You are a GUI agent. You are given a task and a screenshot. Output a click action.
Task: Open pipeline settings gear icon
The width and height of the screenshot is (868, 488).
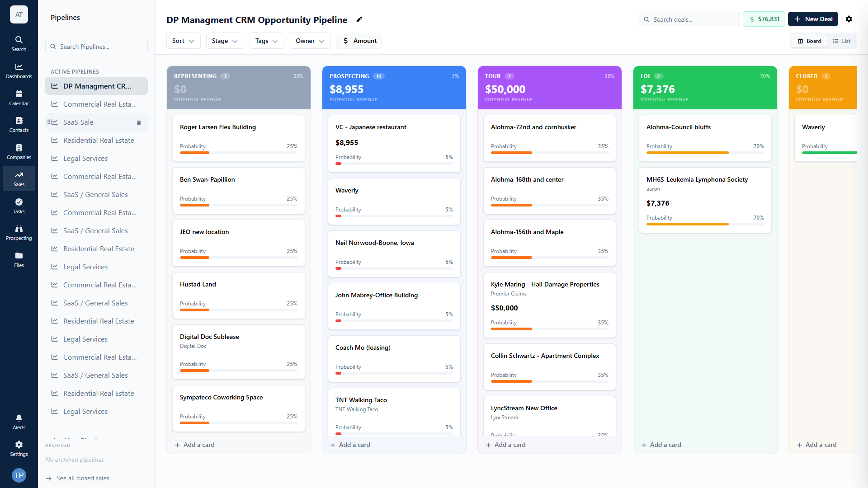tap(849, 19)
